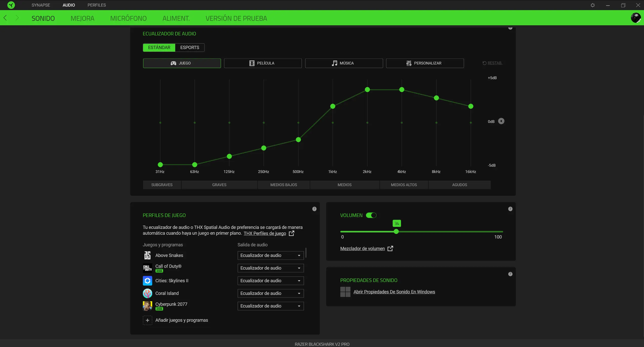Click the MEDIOS frequency range label

(345, 185)
